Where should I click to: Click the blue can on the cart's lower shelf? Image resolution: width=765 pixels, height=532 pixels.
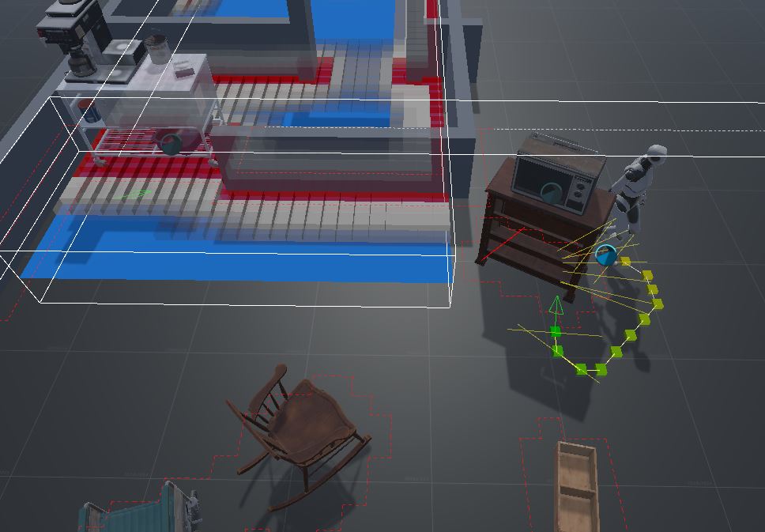point(91,111)
